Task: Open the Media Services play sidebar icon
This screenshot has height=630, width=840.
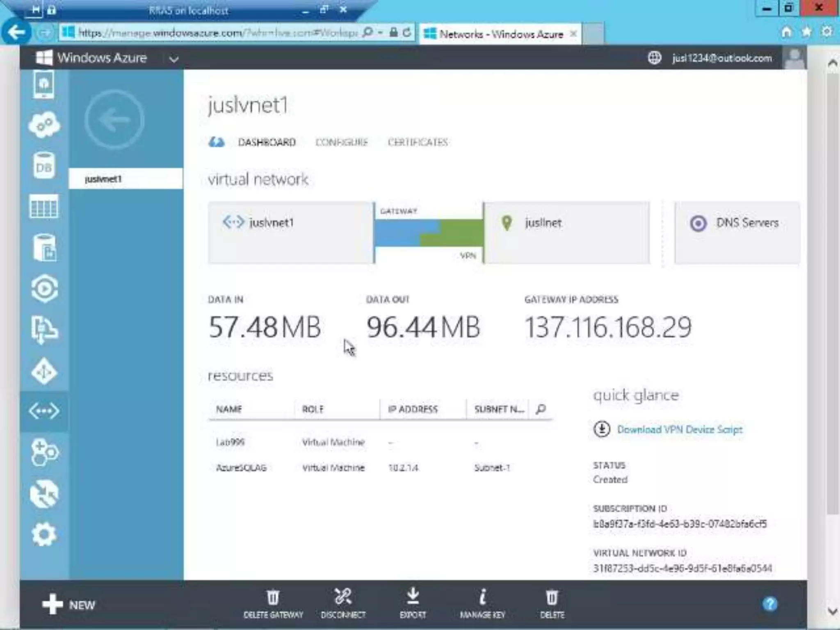Action: (44, 289)
